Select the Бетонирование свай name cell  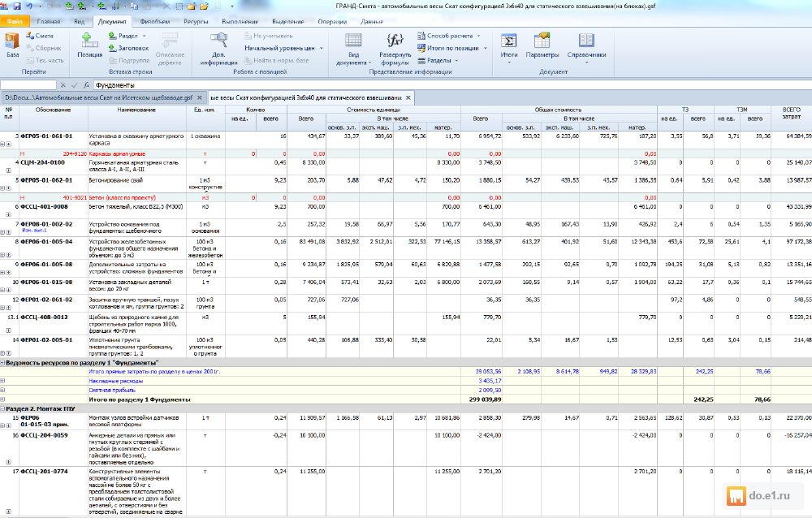click(137, 183)
